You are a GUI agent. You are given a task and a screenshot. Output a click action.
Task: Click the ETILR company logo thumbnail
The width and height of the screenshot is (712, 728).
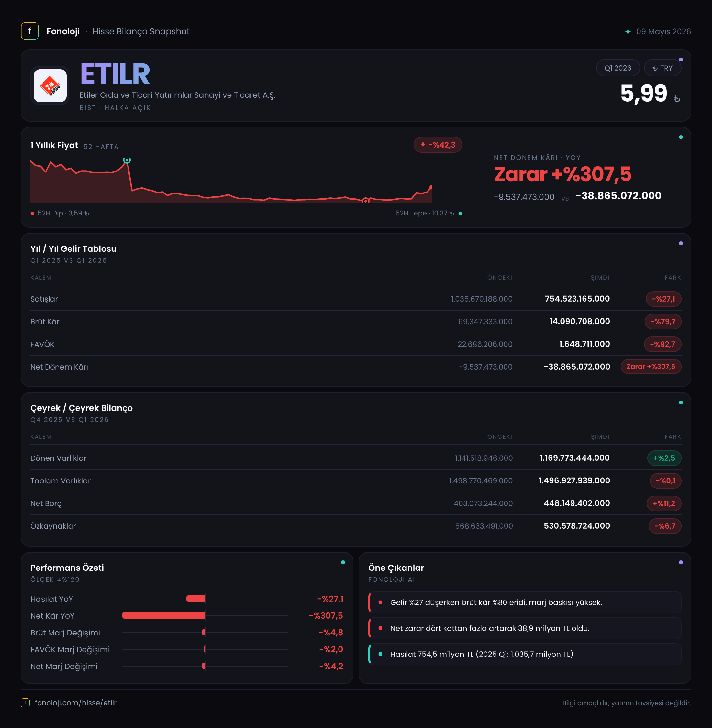point(50,86)
